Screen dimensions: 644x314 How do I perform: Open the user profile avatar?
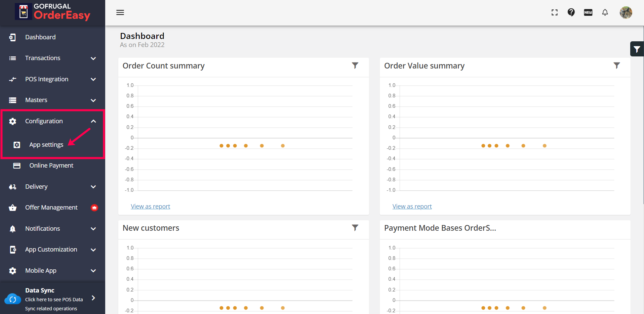(626, 12)
